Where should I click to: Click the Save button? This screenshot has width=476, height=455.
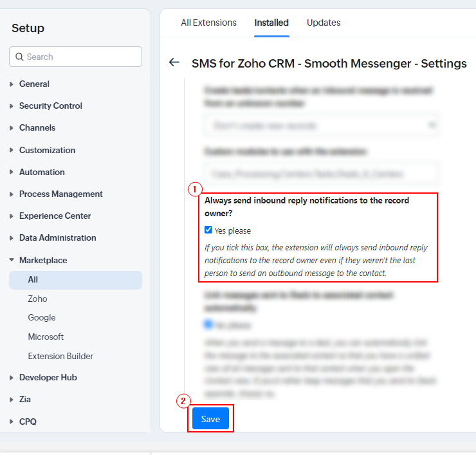210,419
